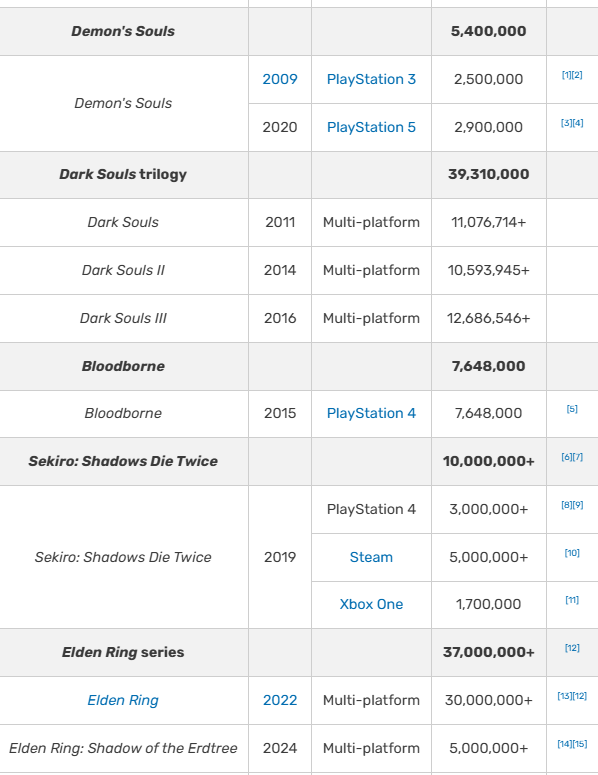Select the italic Bloodborne game cell
The image size is (598, 775).
pos(123,414)
